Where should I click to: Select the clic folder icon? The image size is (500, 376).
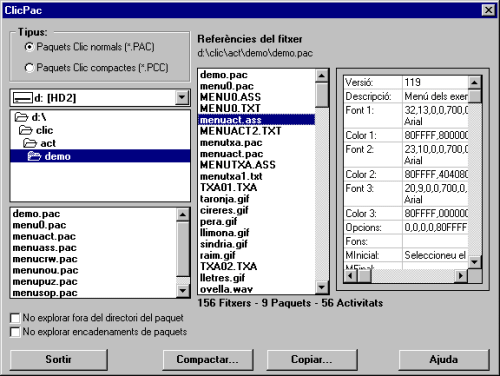click(x=26, y=130)
